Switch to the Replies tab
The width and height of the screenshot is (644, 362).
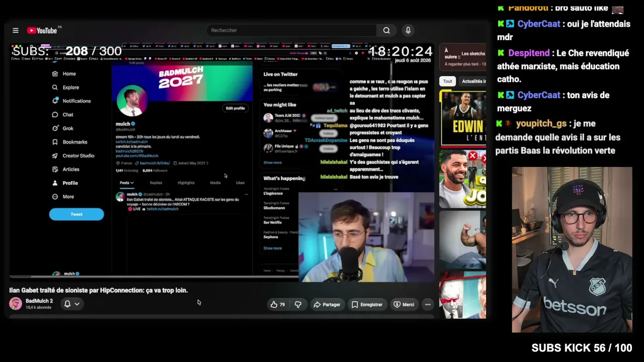coord(156,183)
